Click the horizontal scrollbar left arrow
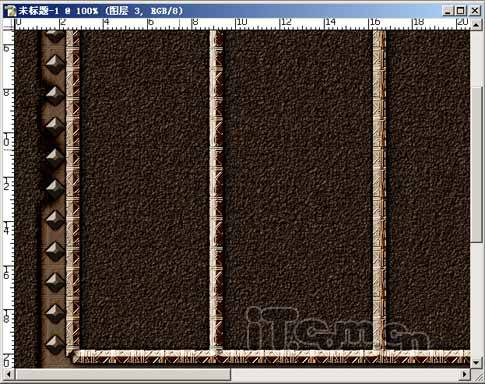The height and width of the screenshot is (384, 485). (9, 374)
